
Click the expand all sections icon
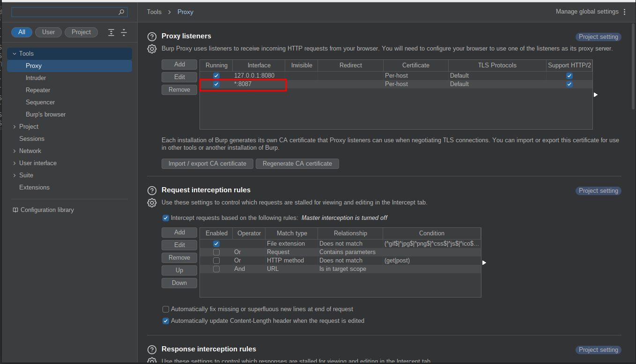pos(111,32)
